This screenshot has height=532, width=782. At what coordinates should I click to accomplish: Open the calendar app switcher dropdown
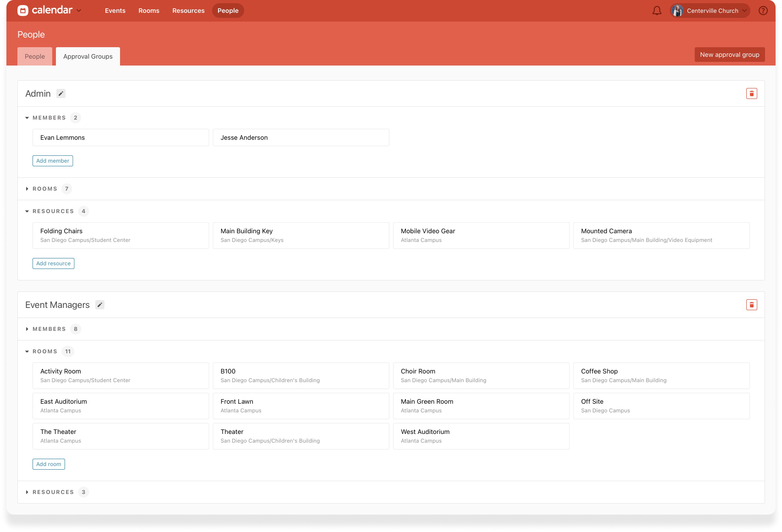(79, 11)
